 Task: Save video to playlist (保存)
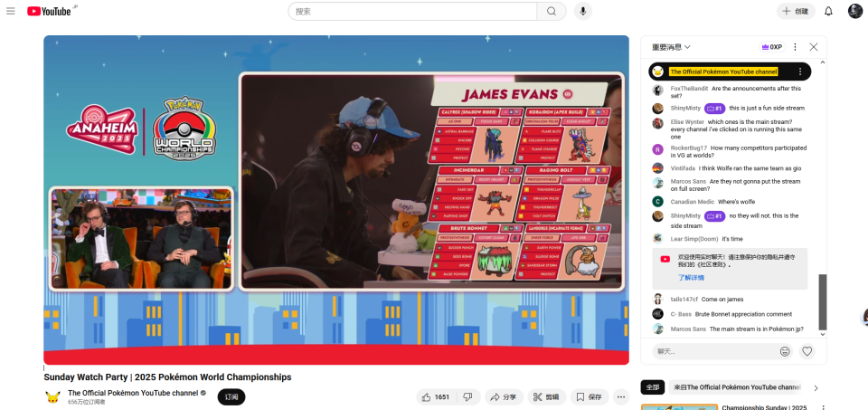coord(587,396)
